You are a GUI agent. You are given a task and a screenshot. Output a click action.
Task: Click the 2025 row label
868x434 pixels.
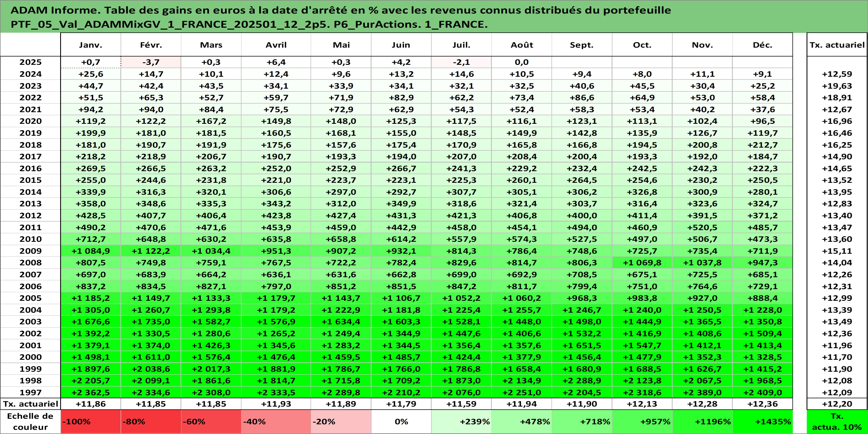(x=30, y=62)
